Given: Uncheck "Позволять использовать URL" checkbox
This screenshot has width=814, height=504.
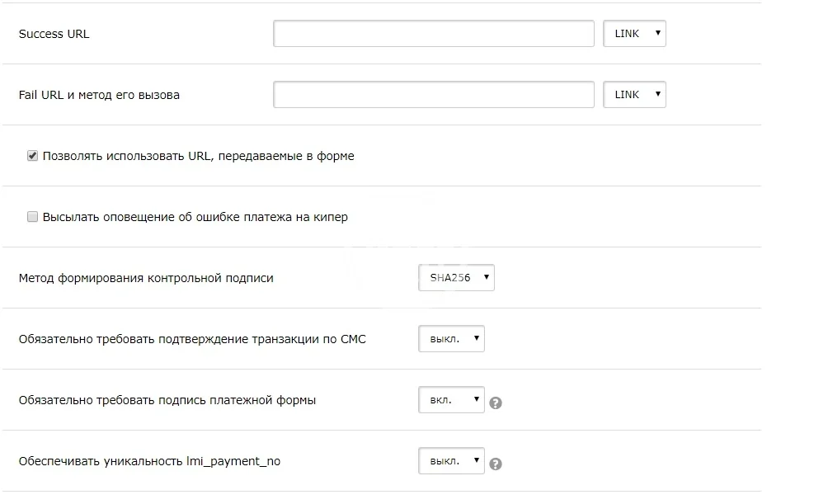Looking at the screenshot, I should [x=33, y=156].
